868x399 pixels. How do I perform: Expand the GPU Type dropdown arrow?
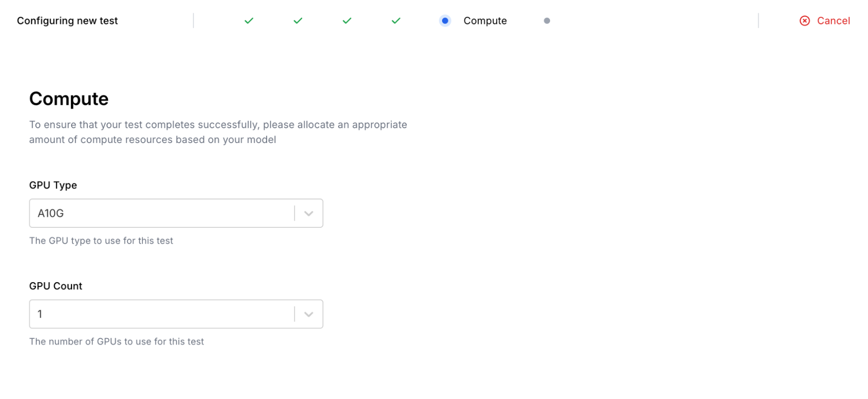click(x=309, y=213)
